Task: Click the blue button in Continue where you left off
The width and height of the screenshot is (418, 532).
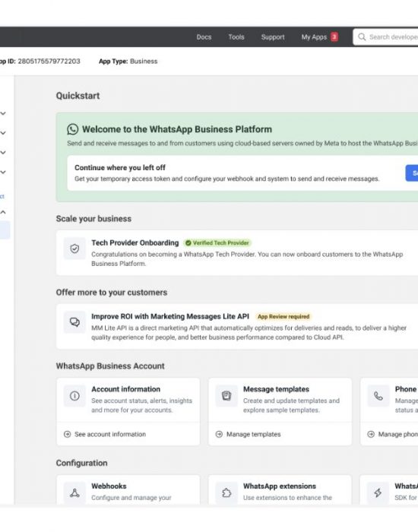Action: pos(412,173)
